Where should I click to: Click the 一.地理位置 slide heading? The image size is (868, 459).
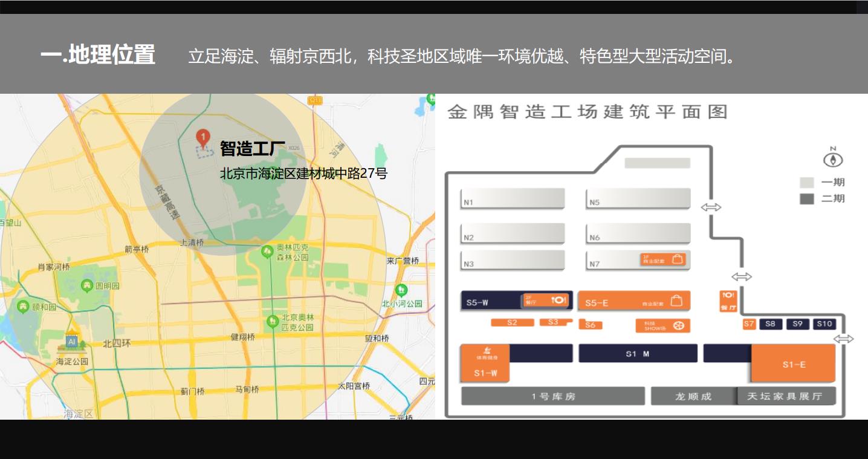[98, 55]
